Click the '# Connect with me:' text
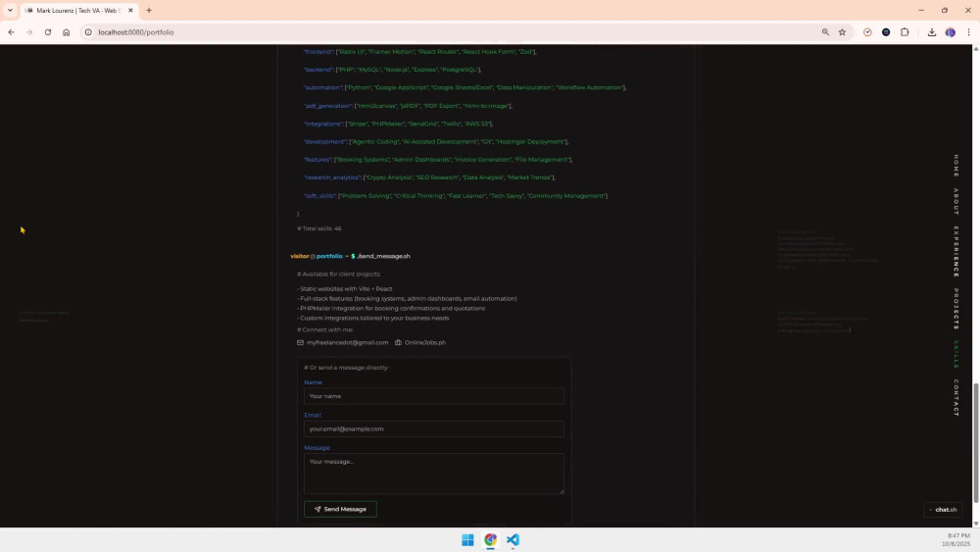 tap(325, 329)
